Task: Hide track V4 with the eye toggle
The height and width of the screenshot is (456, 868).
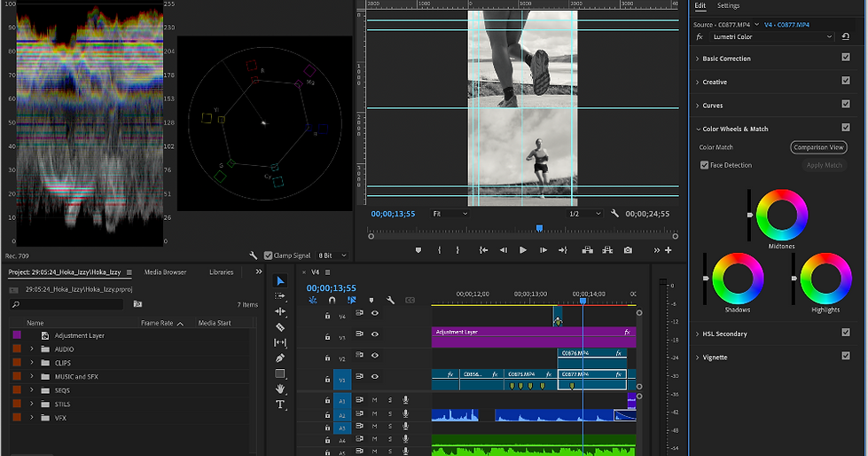Action: point(375,314)
